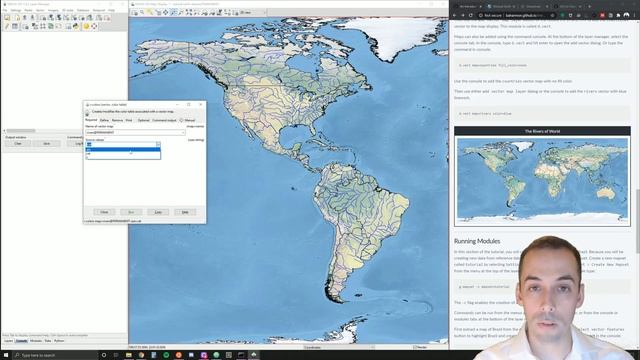Image resolution: width=640 pixels, height=360 pixels.
Task: Click Add raster map layer icon
Action: pos(51,18)
